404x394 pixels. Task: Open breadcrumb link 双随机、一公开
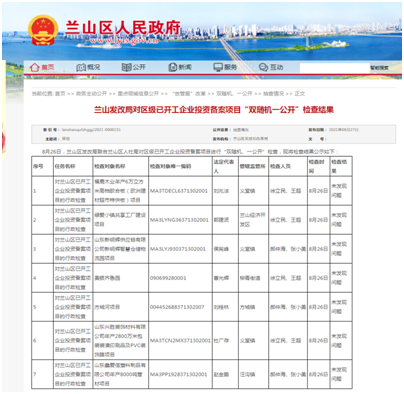click(x=234, y=94)
